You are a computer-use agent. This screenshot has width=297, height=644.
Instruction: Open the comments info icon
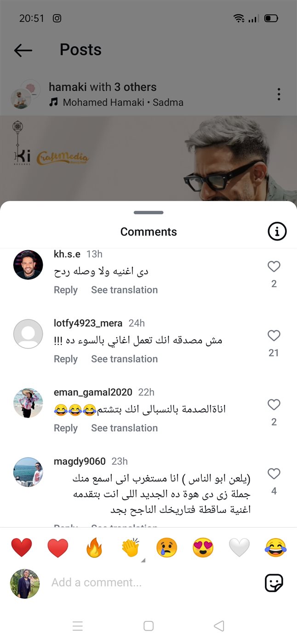[x=277, y=232]
